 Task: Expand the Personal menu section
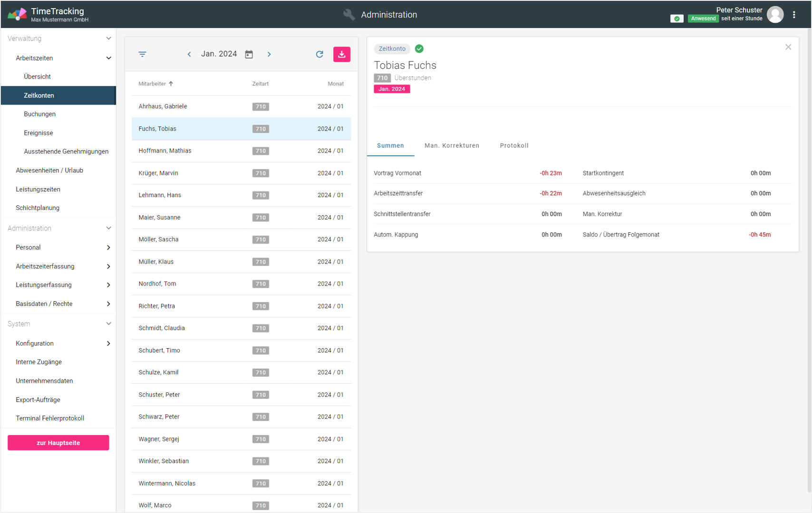coord(108,247)
